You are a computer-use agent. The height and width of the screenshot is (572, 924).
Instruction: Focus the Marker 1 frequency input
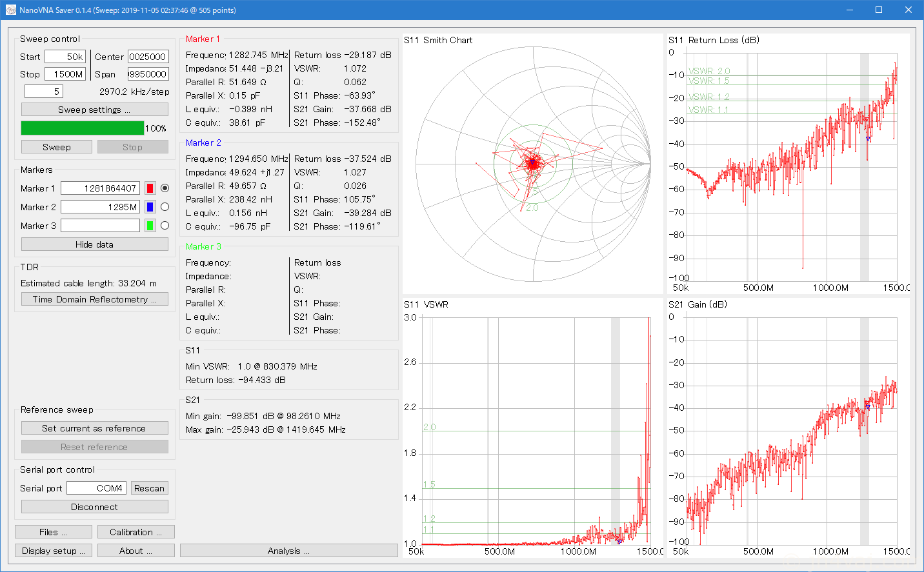[100, 188]
